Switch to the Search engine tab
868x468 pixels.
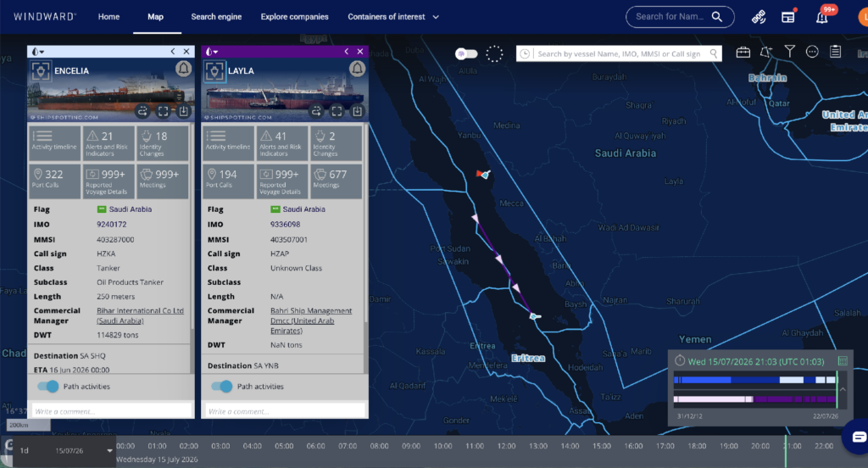click(216, 17)
